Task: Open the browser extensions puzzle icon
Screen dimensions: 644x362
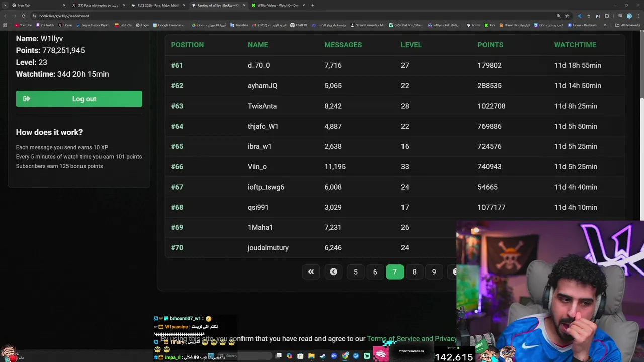Action: (607, 16)
